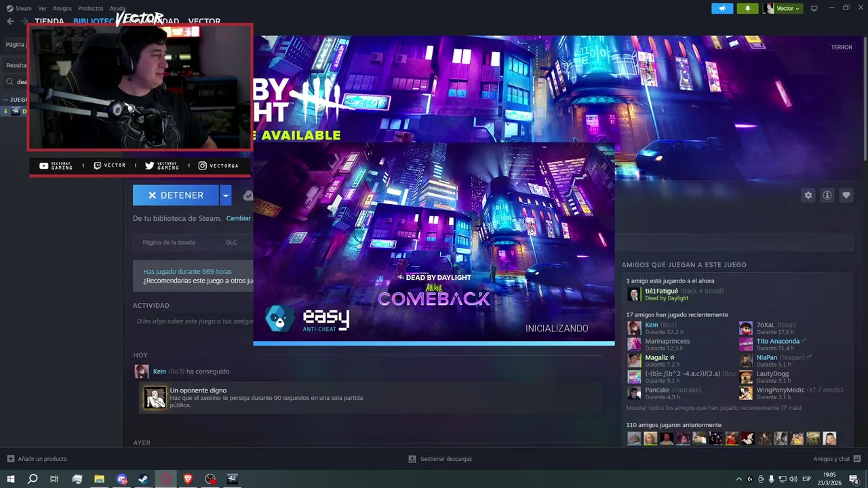Open the Steam announcements megaphone button
This screenshot has width=868, height=488.
(722, 8)
